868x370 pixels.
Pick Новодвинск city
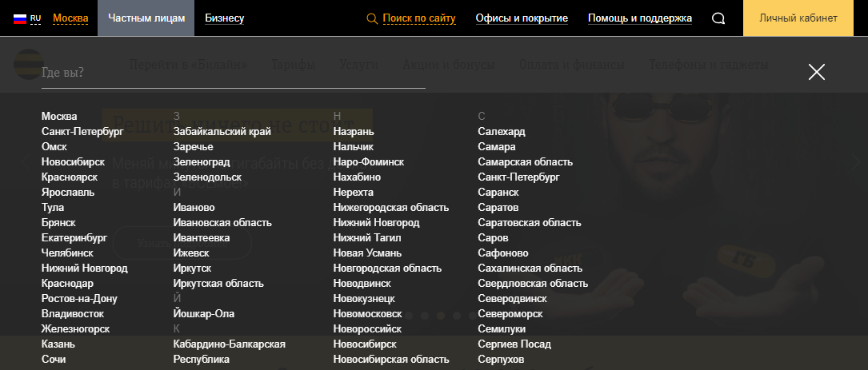click(362, 283)
